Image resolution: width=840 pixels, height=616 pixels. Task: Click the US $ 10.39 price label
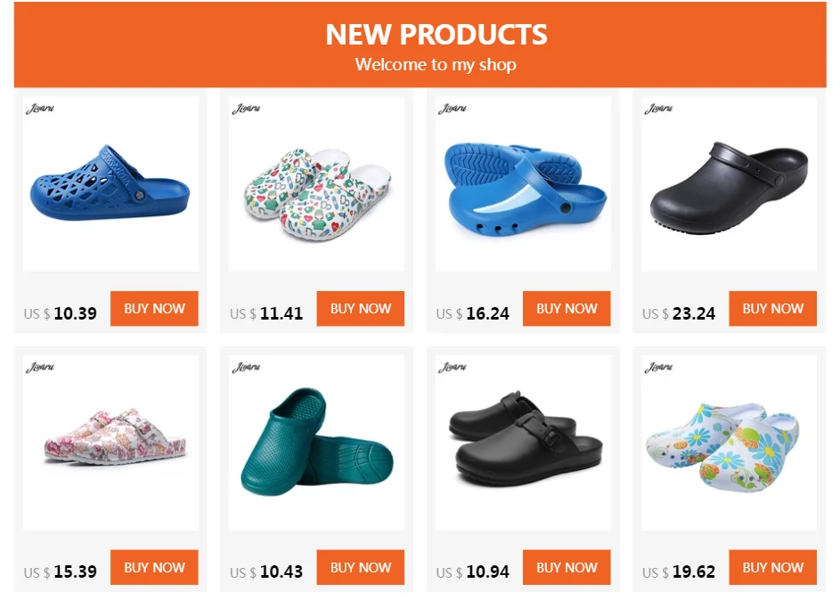pos(60,313)
